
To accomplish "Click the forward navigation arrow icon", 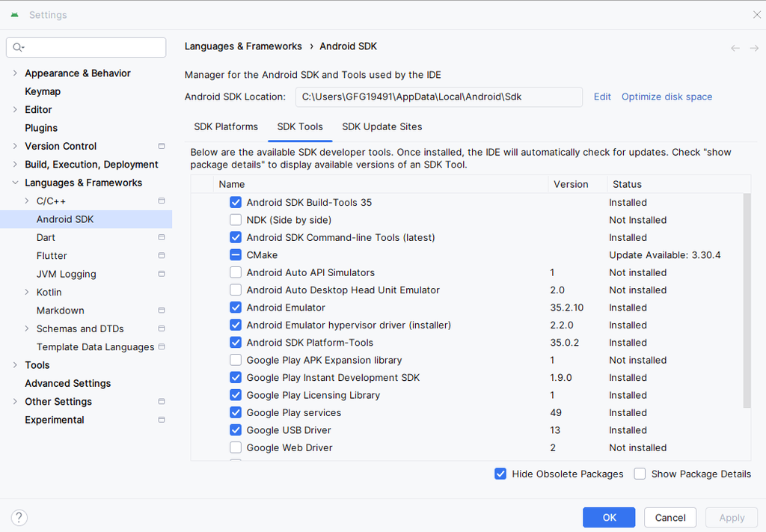I will pyautogui.click(x=754, y=48).
